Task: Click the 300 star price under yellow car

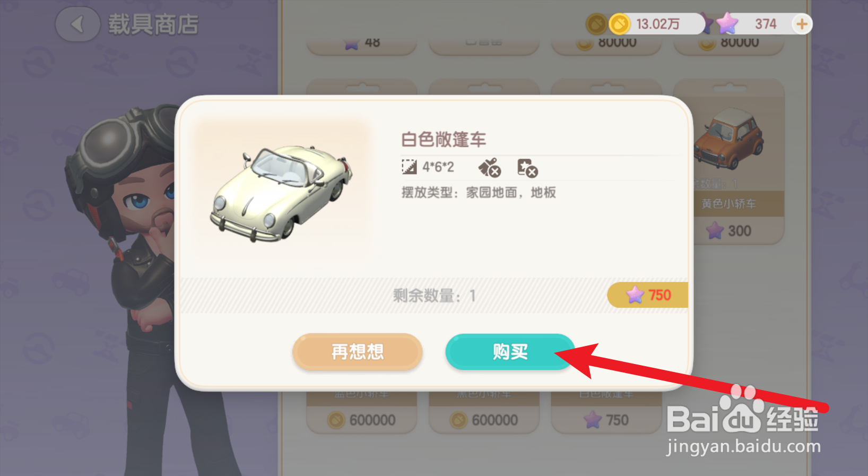Action: coord(728,231)
